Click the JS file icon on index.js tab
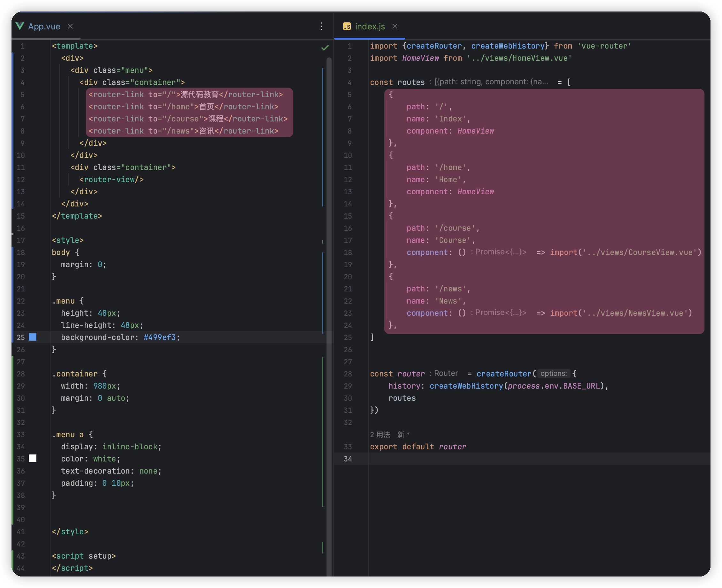This screenshot has width=722, height=588. pyautogui.click(x=347, y=27)
